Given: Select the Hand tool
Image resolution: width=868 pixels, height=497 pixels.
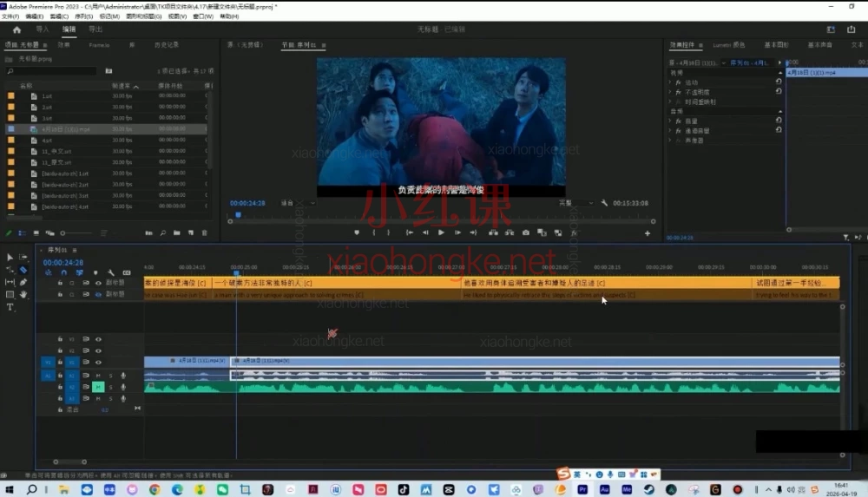Looking at the screenshot, I should click(23, 294).
